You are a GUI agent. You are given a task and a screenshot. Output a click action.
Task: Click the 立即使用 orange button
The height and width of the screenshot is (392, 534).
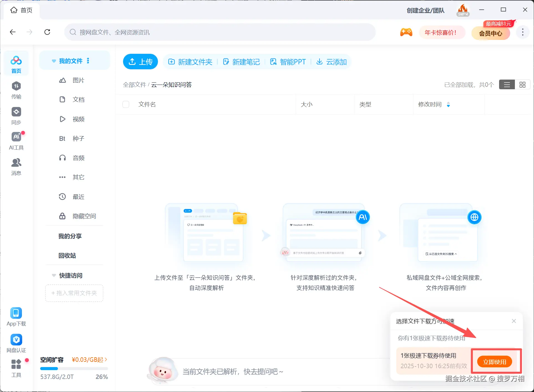(495, 362)
